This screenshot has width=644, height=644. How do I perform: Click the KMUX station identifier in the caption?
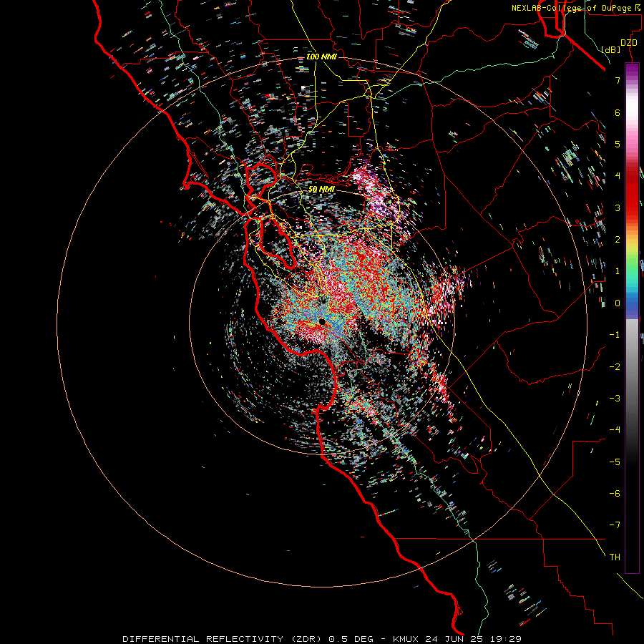[x=405, y=639]
